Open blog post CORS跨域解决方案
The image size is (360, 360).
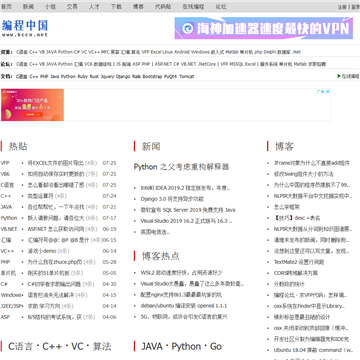(296, 273)
